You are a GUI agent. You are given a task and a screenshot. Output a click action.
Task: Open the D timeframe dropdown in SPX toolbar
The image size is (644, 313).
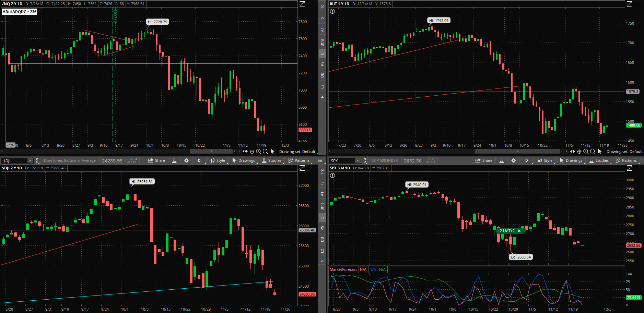coord(527,160)
